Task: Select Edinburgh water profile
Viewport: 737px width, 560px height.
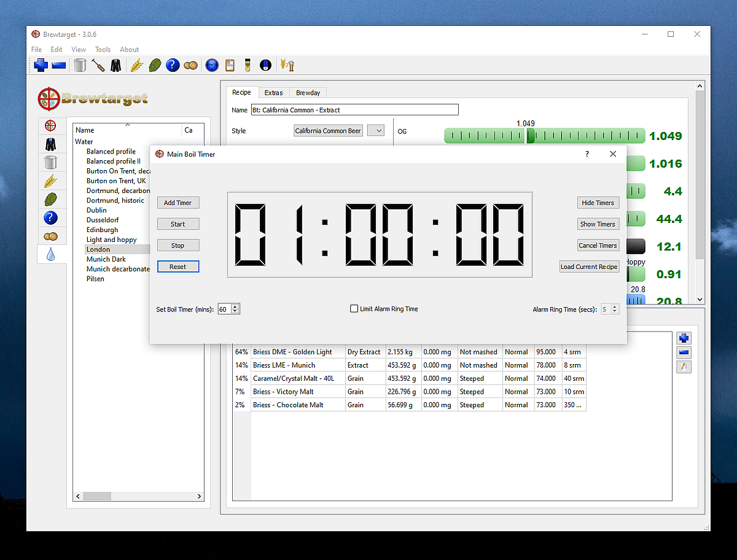Action: 103,230
